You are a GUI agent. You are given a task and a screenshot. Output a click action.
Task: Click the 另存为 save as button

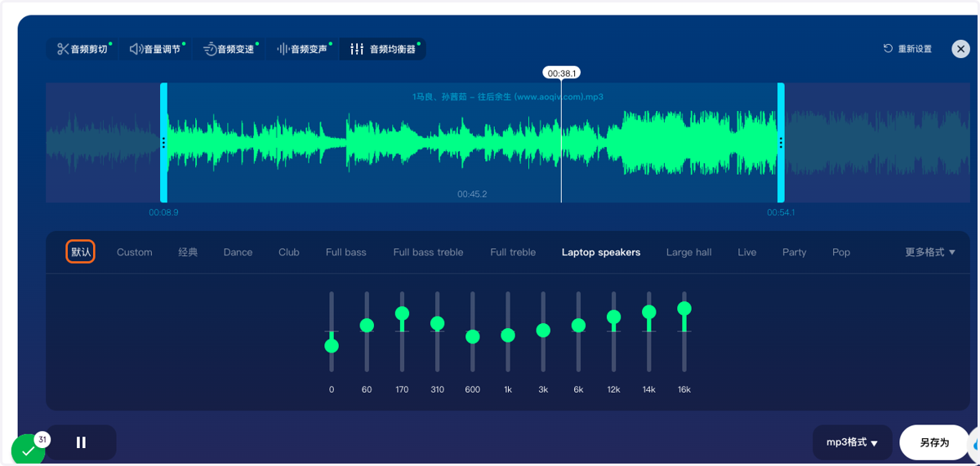pyautogui.click(x=934, y=442)
